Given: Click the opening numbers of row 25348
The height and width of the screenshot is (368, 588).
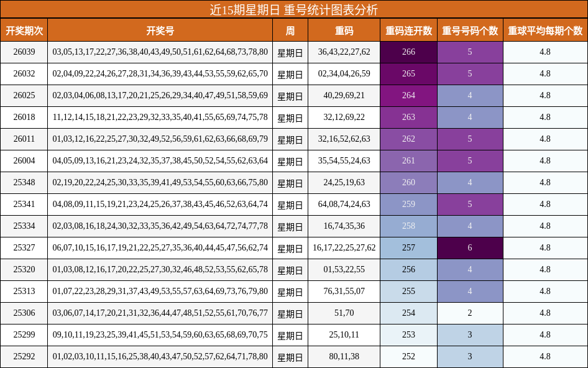Looking at the screenshot, I should pyautogui.click(x=160, y=182).
